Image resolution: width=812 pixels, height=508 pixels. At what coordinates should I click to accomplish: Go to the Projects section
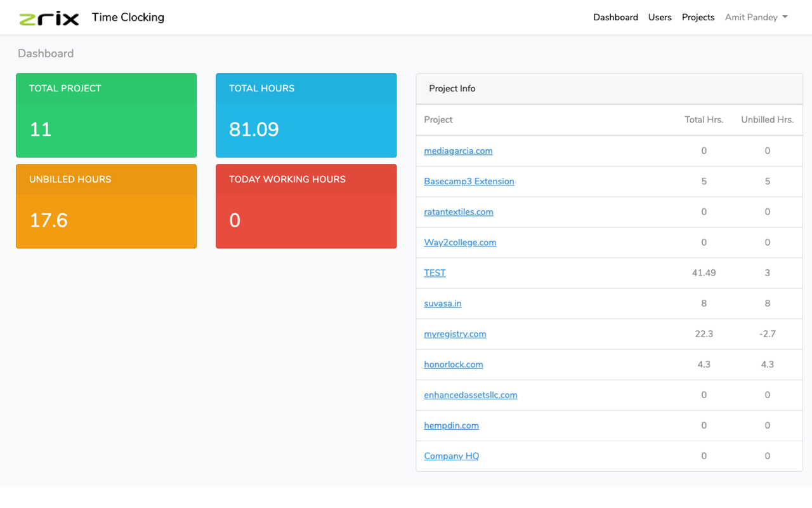click(698, 17)
